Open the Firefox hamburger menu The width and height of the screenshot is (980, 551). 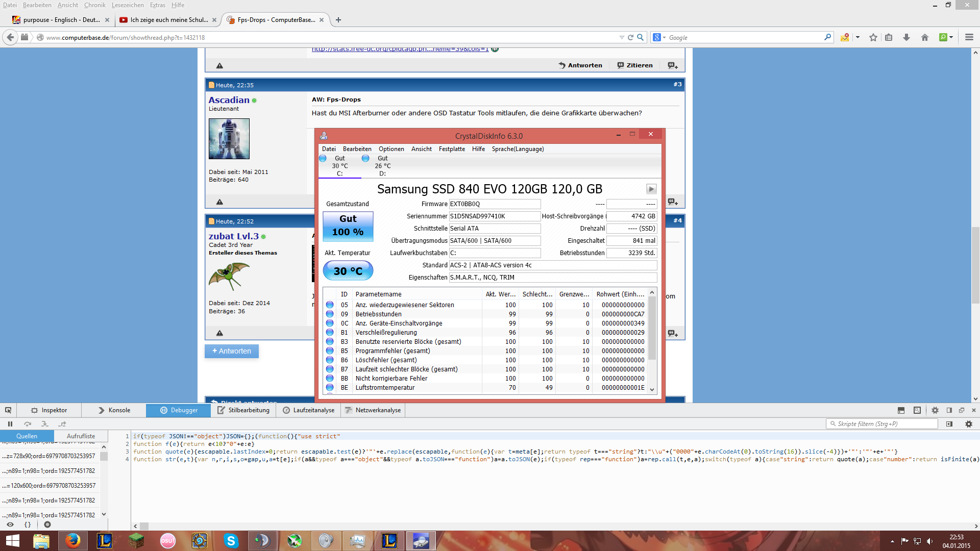click(969, 37)
